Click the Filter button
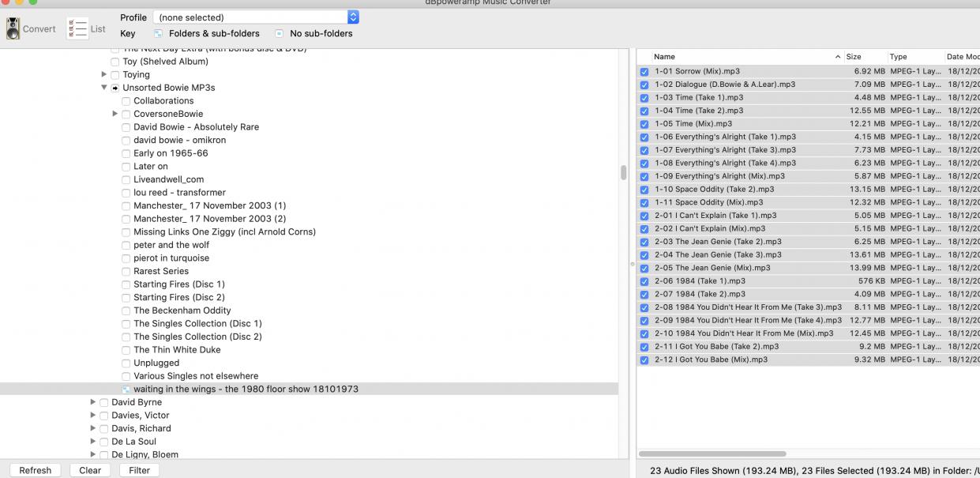This screenshot has width=980, height=478. pos(139,470)
